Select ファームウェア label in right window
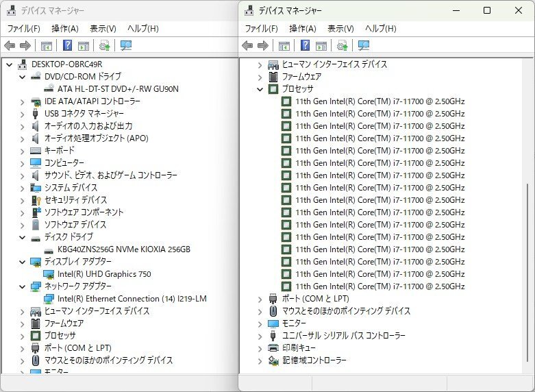Image resolution: width=535 pixels, height=392 pixels. tap(301, 77)
